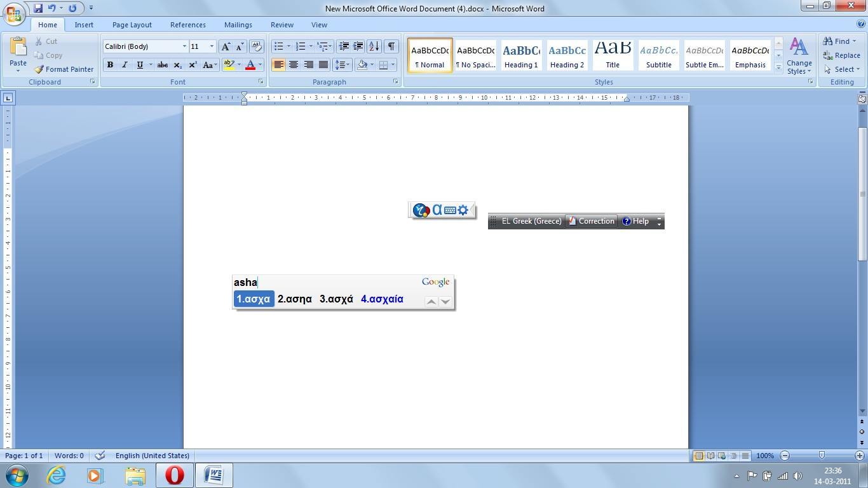Center the text alignment
Screen dimensions: 868x488
point(294,65)
